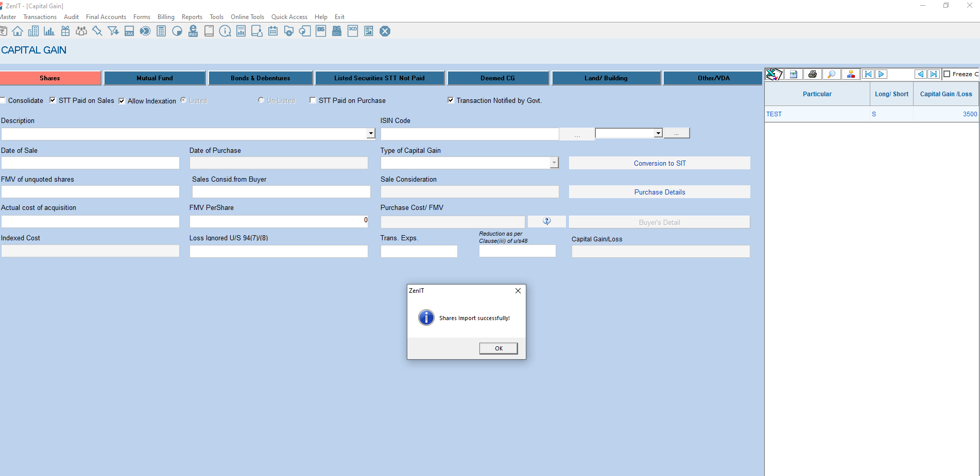The width and height of the screenshot is (980, 476).
Task: Click the info bubble toolbar icon
Action: [x=225, y=31]
